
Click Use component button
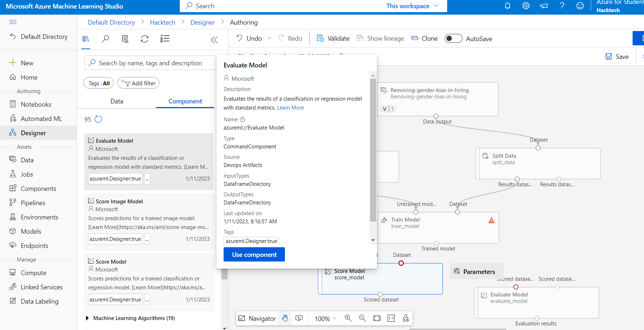coord(254,254)
